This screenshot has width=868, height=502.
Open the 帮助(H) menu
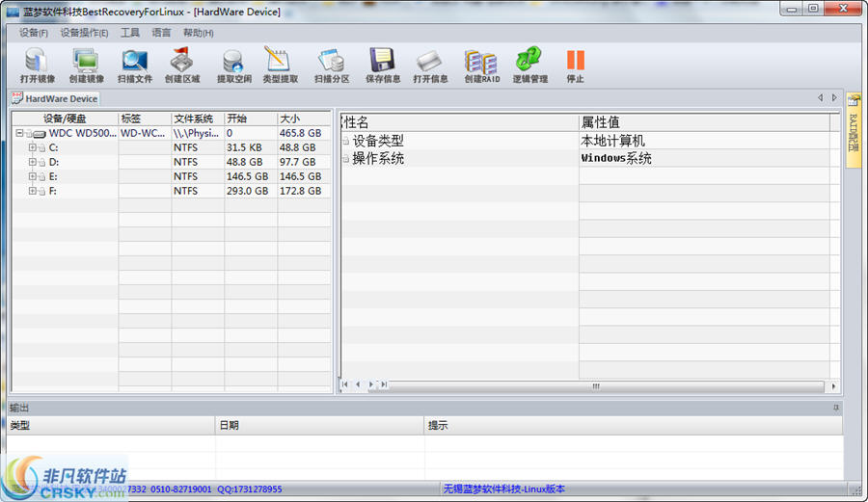tap(198, 33)
